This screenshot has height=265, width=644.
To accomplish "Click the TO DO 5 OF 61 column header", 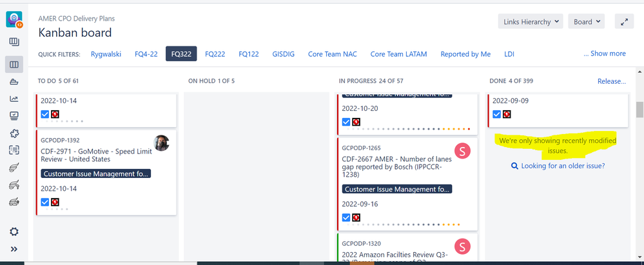I will [x=58, y=81].
